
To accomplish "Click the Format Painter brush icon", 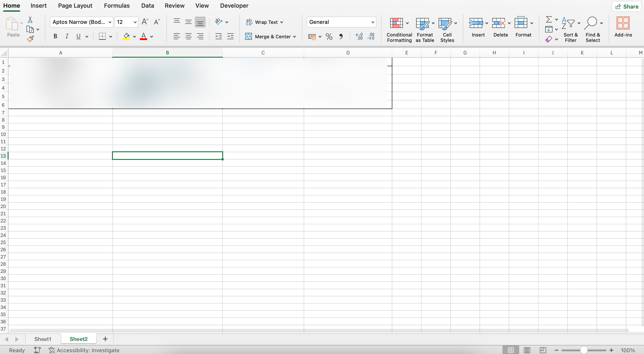I will (30, 39).
